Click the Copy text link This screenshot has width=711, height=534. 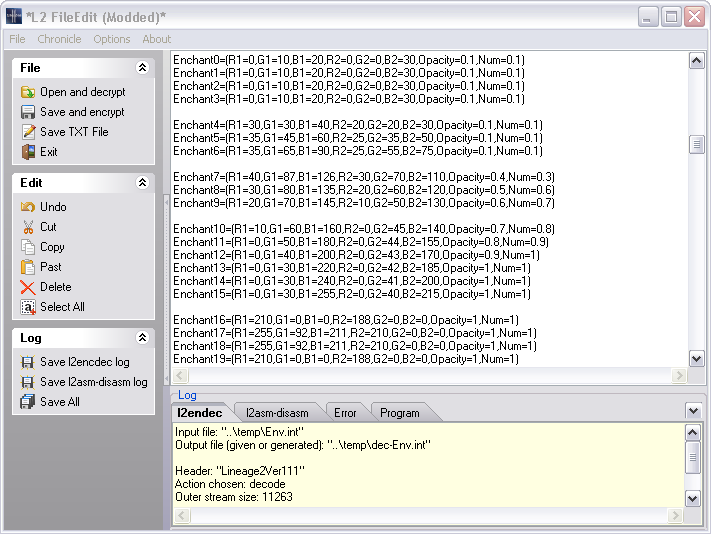(52, 247)
